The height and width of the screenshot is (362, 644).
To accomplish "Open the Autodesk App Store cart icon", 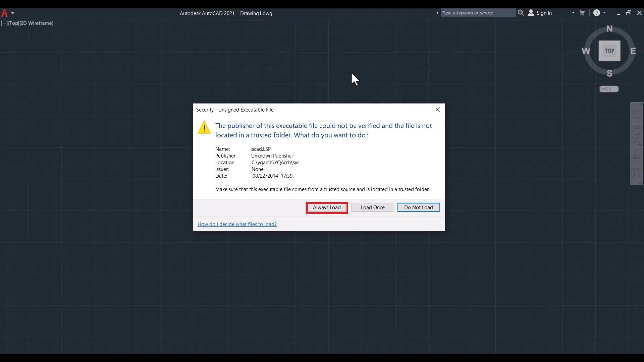I will (x=582, y=13).
